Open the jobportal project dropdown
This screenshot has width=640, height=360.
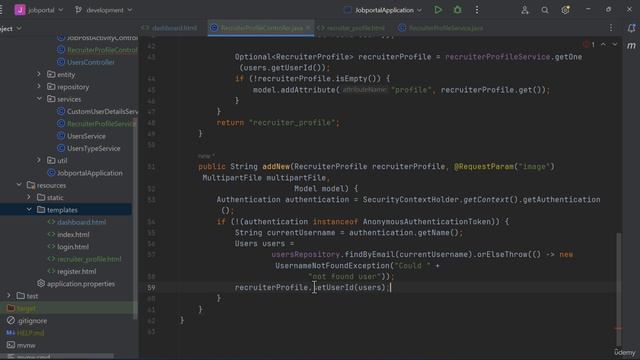(x=39, y=10)
